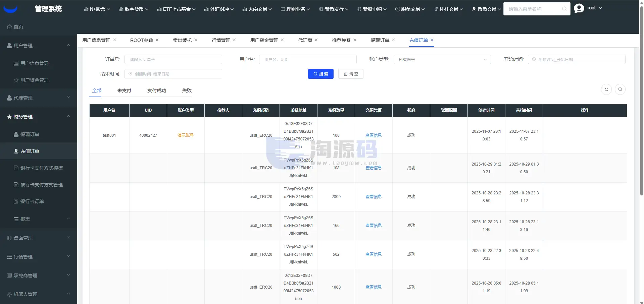This screenshot has height=304, width=644.
Task: Open the 币币交易 top menu
Action: tap(487, 9)
